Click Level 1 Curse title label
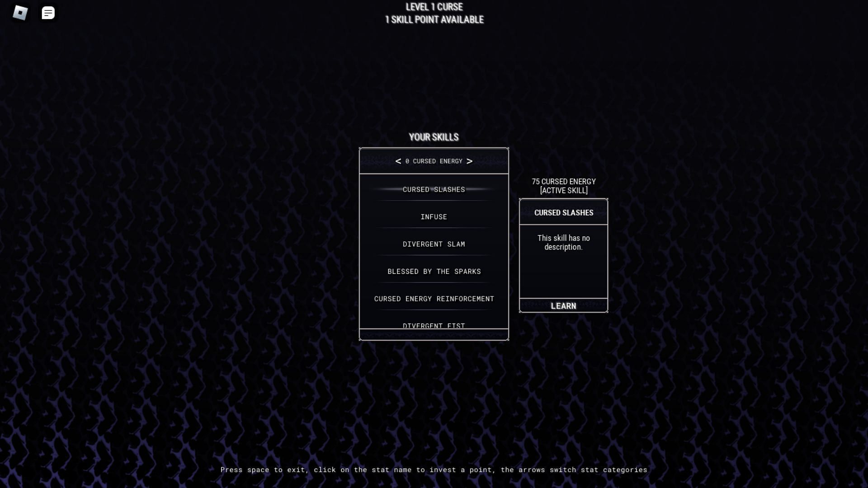Image resolution: width=868 pixels, height=488 pixels. click(434, 7)
